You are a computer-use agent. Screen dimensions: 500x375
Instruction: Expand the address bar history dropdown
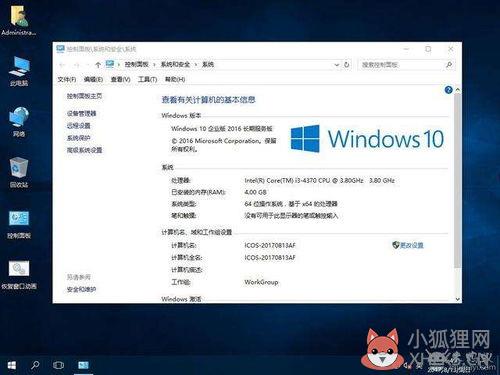337,65
